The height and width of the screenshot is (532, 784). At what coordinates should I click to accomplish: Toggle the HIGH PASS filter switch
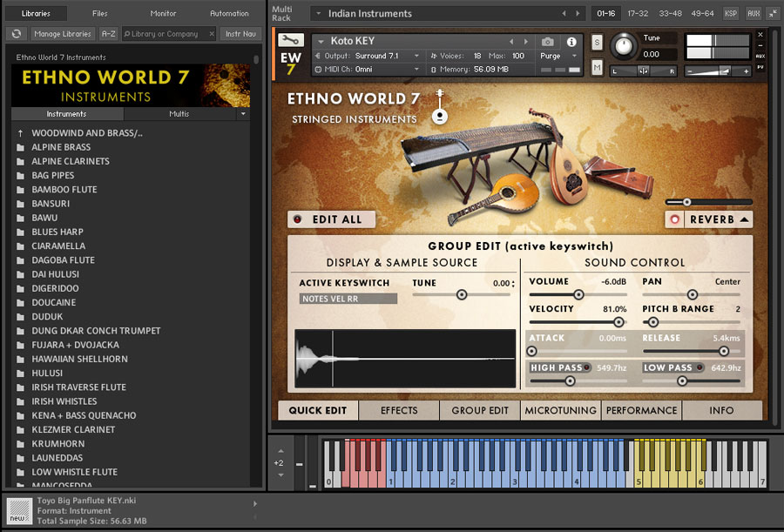tap(586, 367)
